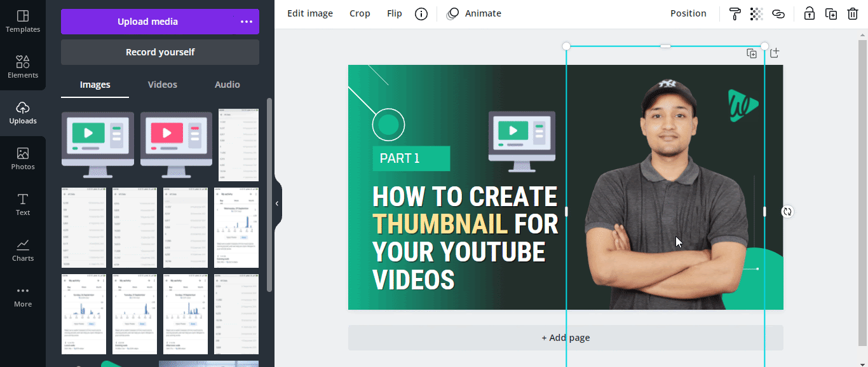Viewport: 868px width, 367px height.
Task: Click the + Add page button
Action: (x=566, y=338)
